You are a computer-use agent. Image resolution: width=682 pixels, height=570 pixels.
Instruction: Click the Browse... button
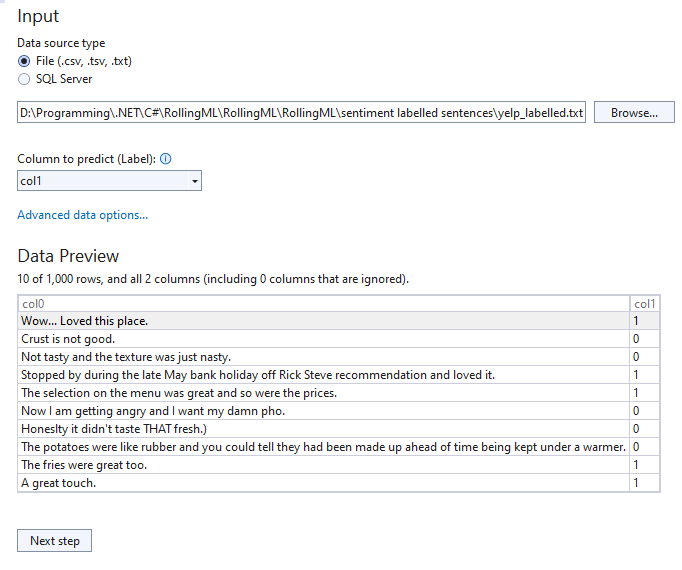tap(634, 113)
